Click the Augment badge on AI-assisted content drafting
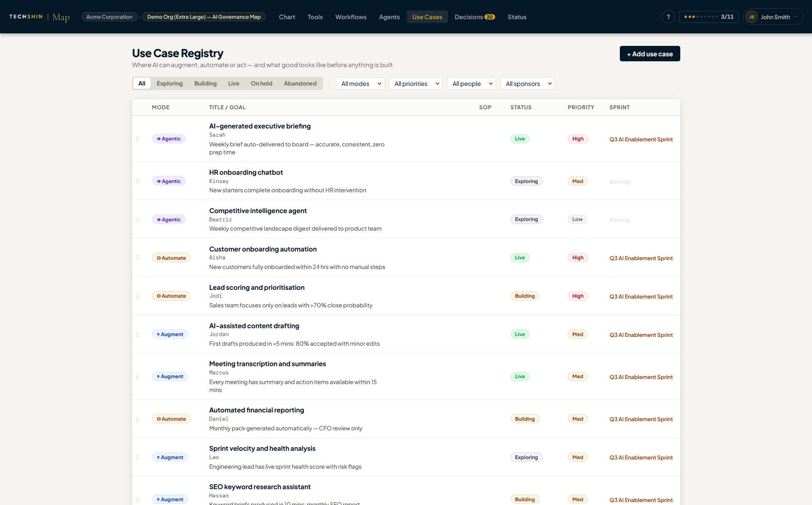 coord(170,334)
